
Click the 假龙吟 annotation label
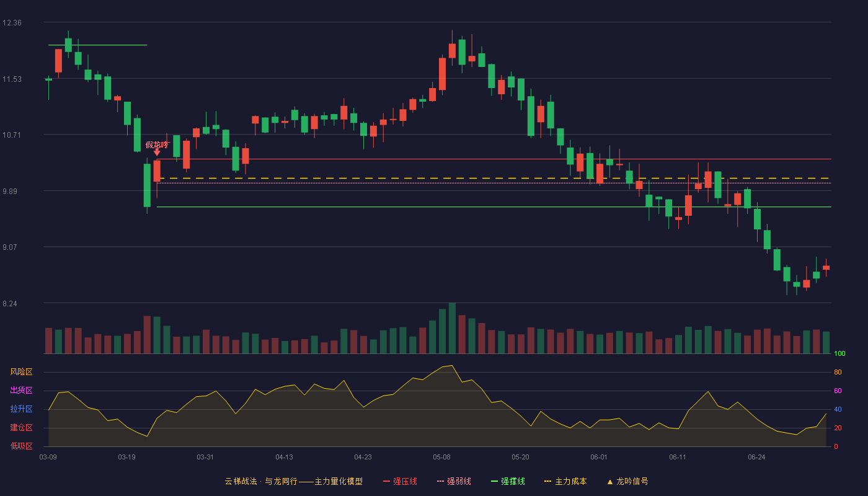coord(157,144)
